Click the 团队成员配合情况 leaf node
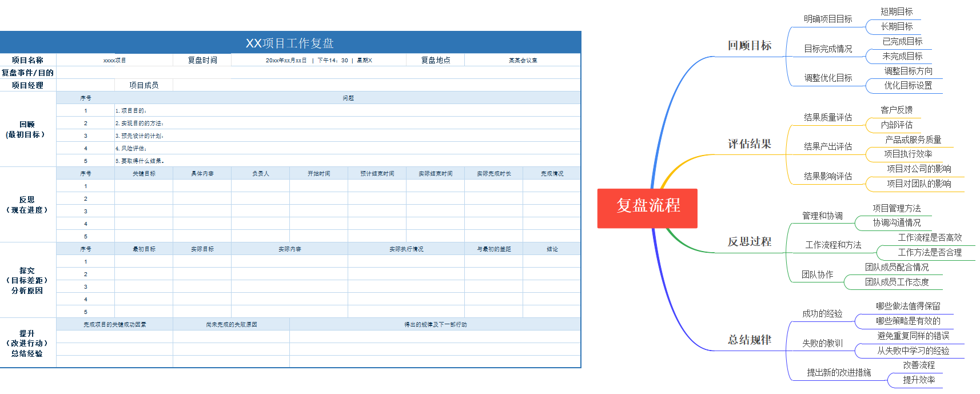The image size is (980, 394). tap(896, 267)
